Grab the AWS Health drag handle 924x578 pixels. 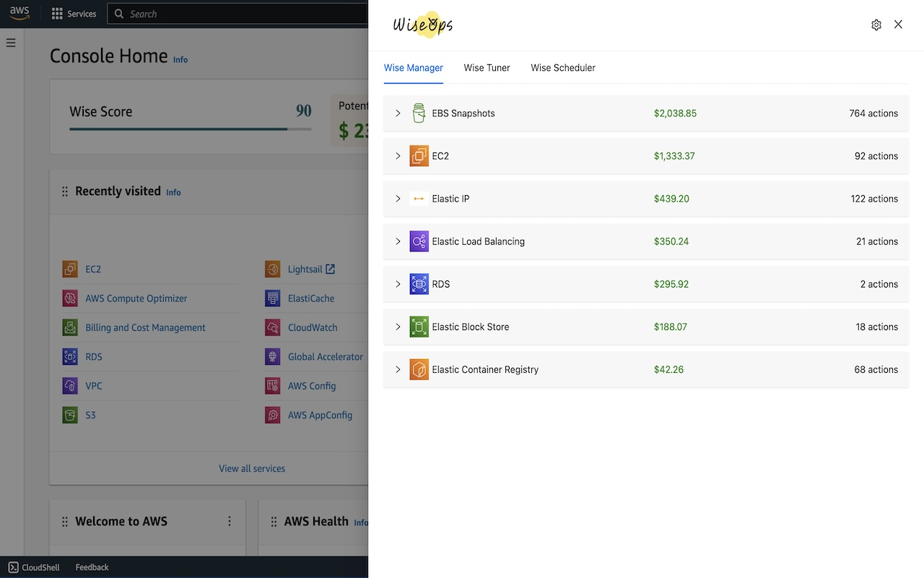coord(274,522)
